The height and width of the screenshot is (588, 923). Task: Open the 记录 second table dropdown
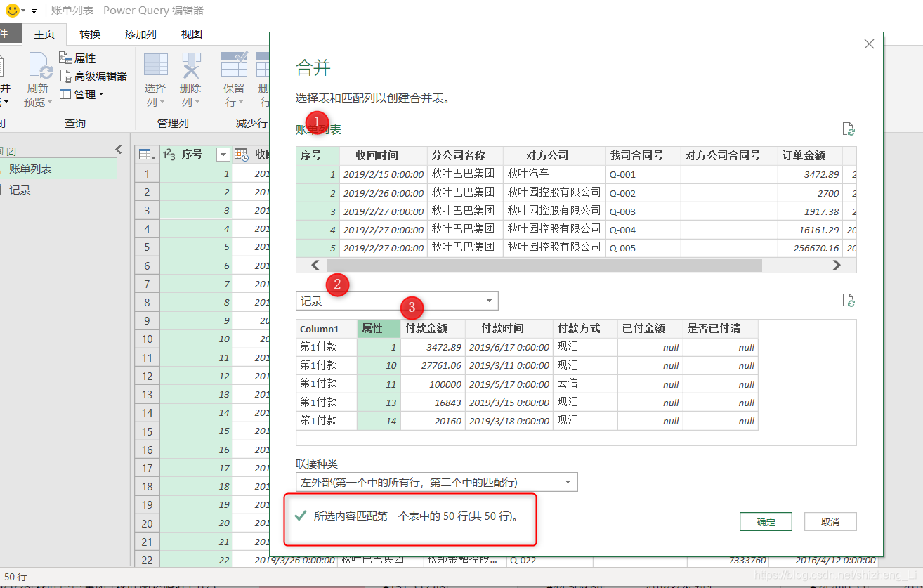click(397, 301)
